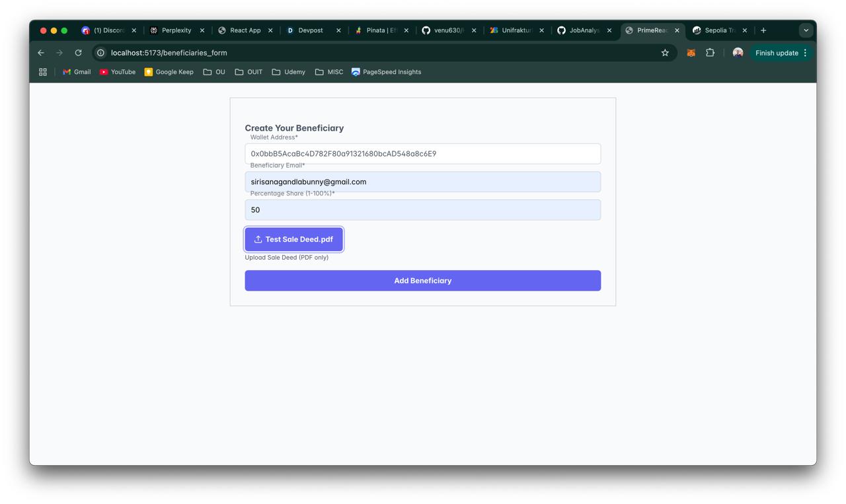846x504 pixels.
Task: Click the Test Sale Deed.pdf upload button
Action: click(x=294, y=239)
